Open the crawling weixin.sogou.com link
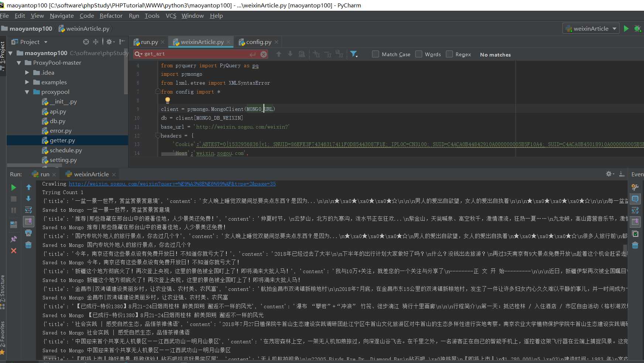 [x=172, y=184]
